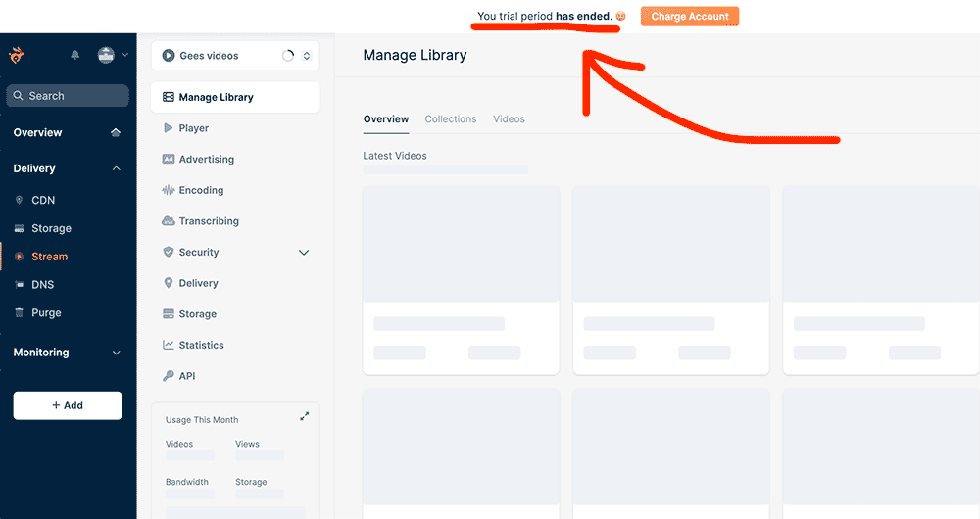Click the bunny logo icon
980x519 pixels.
pyautogui.click(x=17, y=55)
